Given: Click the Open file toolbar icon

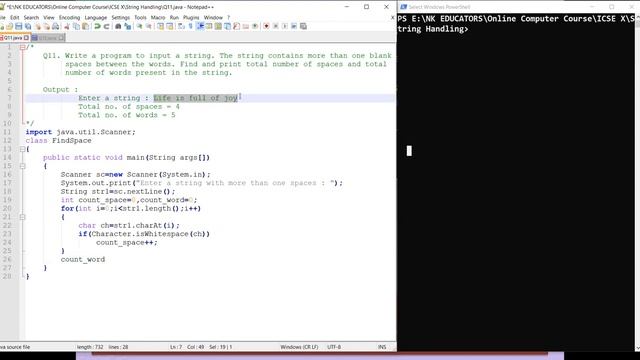Looking at the screenshot, I should click(x=9, y=27).
